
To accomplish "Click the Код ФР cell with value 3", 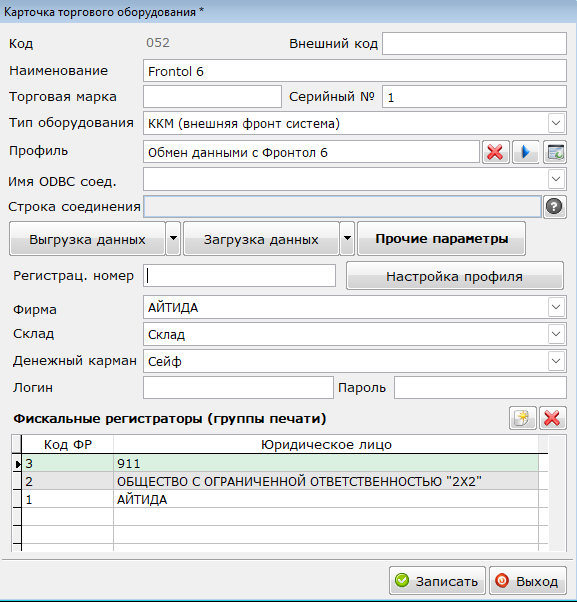I will pos(68,463).
